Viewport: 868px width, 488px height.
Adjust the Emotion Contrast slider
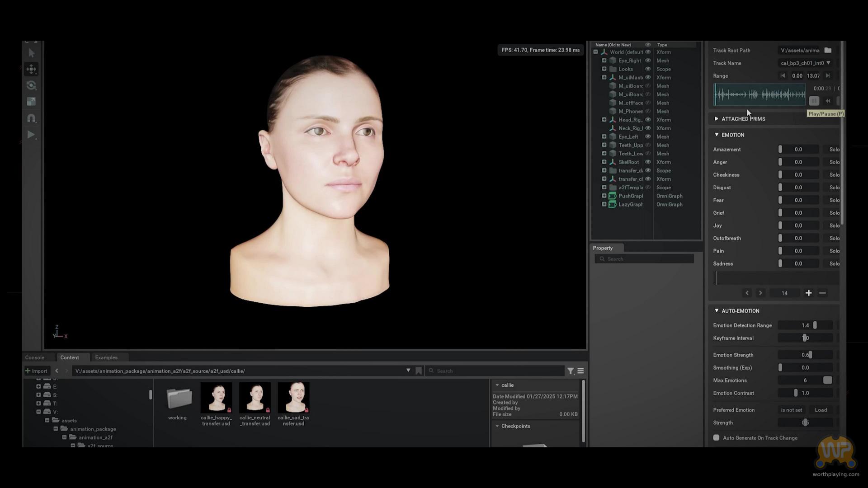tap(796, 393)
